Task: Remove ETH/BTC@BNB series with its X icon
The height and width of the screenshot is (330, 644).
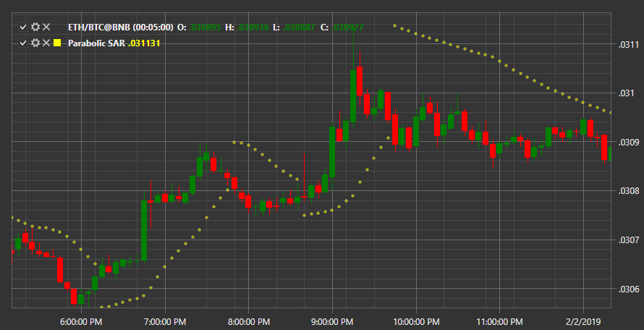Action: coord(46,27)
